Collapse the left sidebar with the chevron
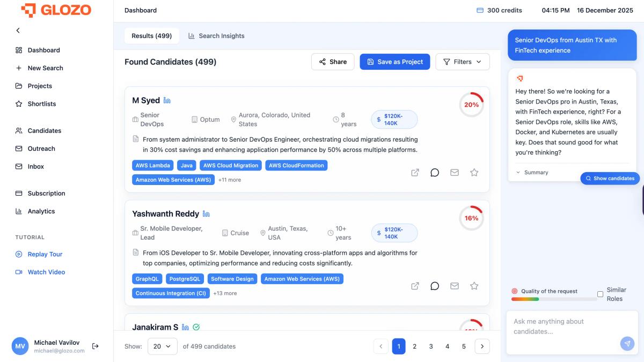Image resolution: width=644 pixels, height=362 pixels. [x=18, y=31]
